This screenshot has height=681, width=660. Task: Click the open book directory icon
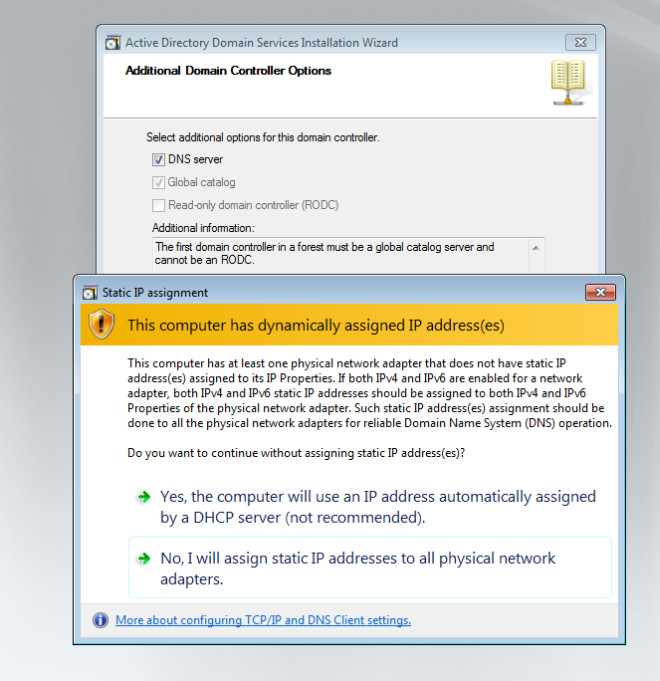coord(568,83)
